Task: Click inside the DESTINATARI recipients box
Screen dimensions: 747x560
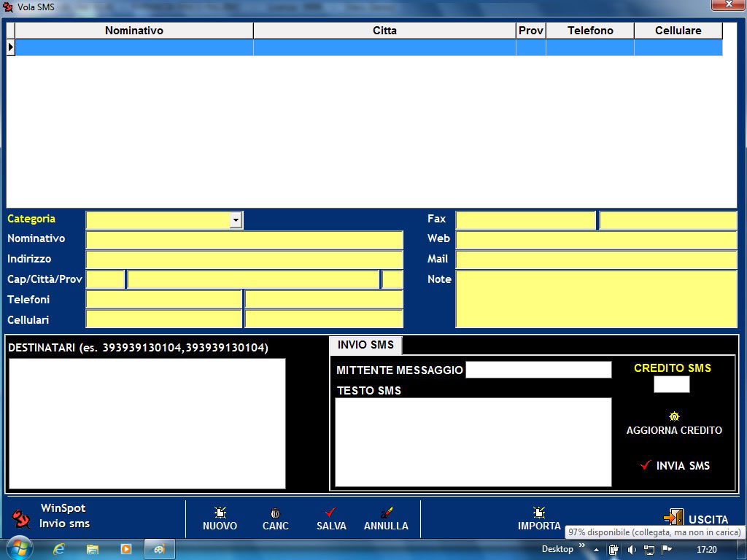Action: tap(147, 424)
